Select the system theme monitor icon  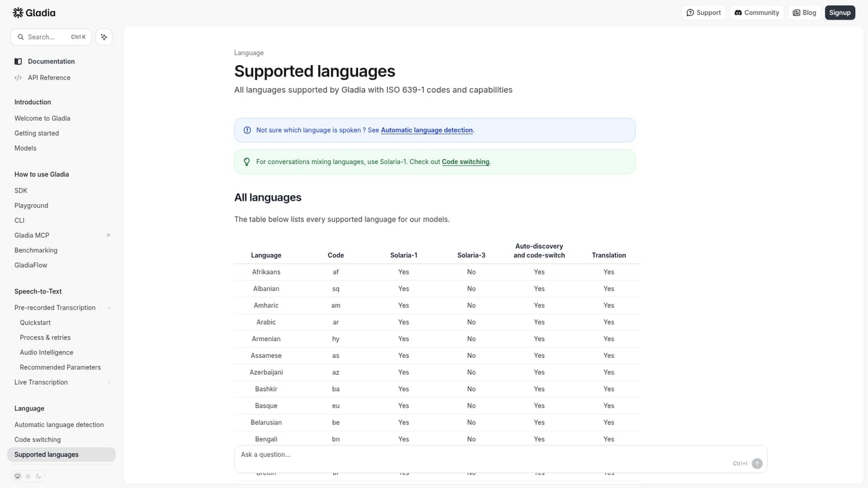coord(18,476)
